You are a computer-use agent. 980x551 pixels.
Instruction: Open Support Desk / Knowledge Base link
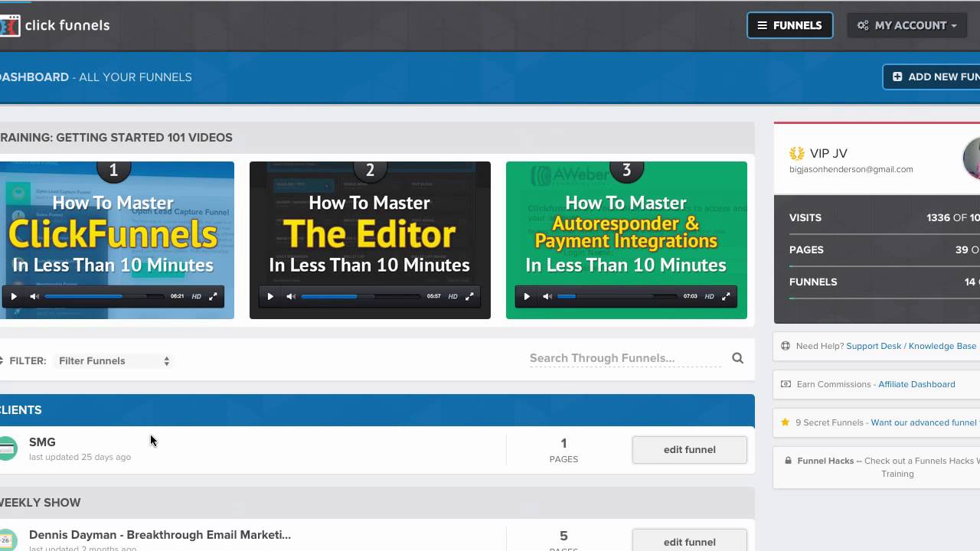pos(911,346)
